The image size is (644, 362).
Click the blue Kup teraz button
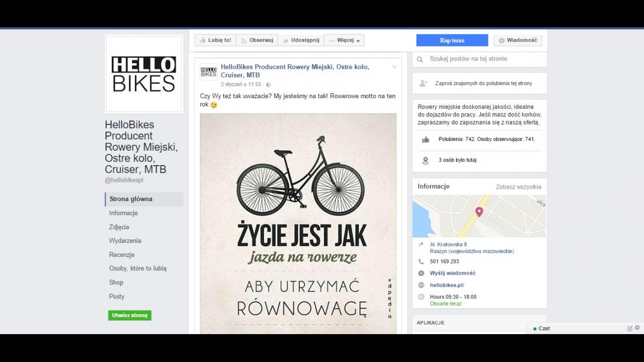[452, 40]
